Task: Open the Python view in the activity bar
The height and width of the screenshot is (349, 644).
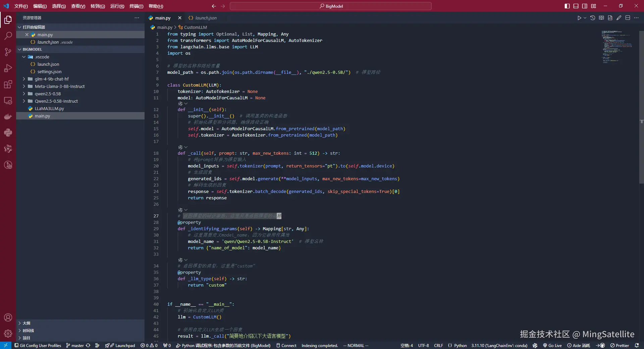Action: [x=8, y=133]
